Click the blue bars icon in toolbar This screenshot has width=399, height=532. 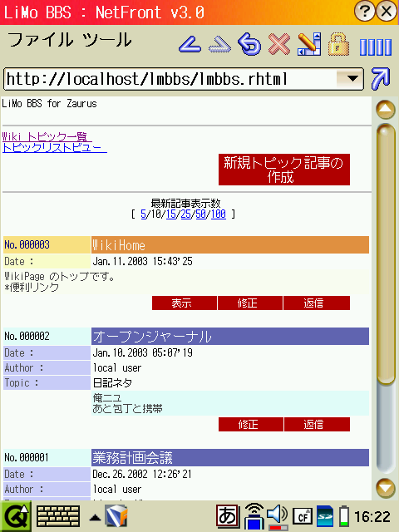pos(376,47)
